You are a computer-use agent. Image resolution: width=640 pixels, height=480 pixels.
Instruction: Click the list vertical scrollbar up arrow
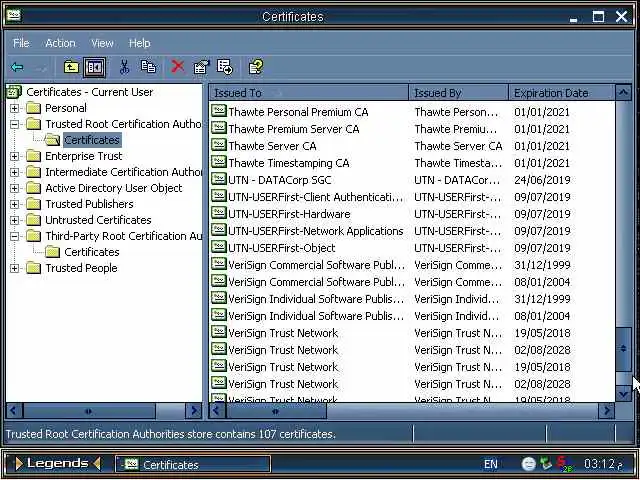pyautogui.click(x=623, y=93)
